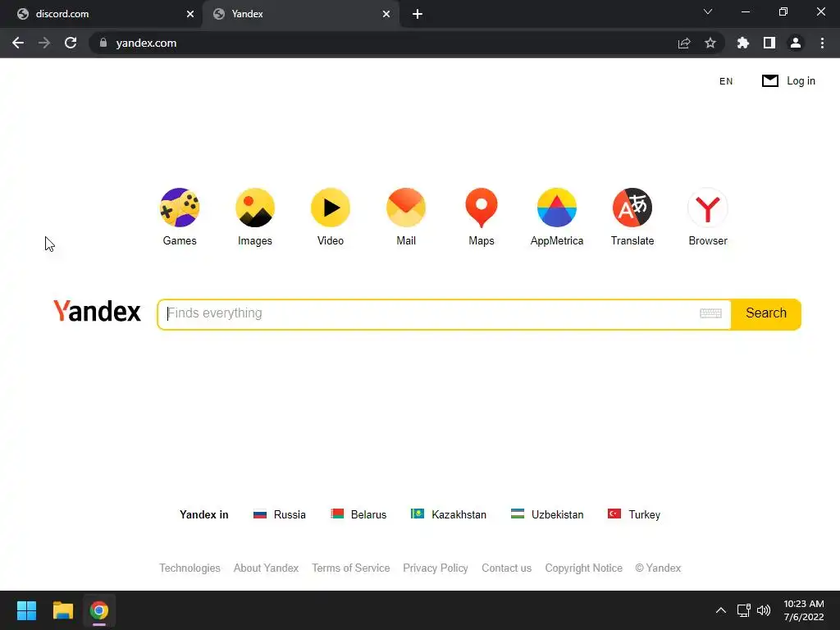
Task: Open the Maps pin icon
Action: (482, 208)
